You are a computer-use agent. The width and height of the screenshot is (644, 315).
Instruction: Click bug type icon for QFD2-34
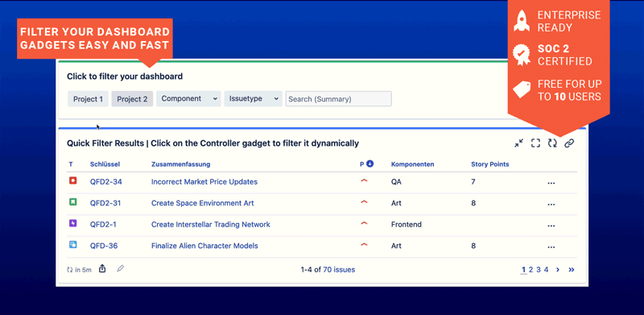click(x=72, y=180)
